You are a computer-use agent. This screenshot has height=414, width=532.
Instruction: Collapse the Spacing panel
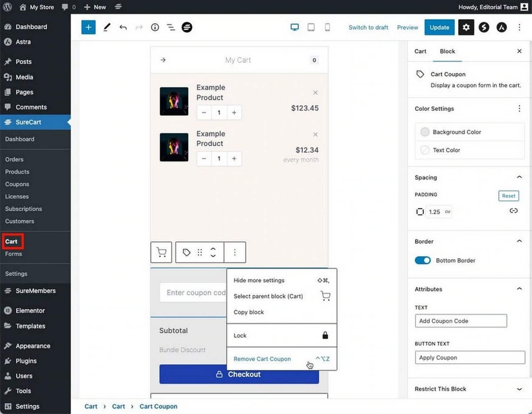pos(519,177)
